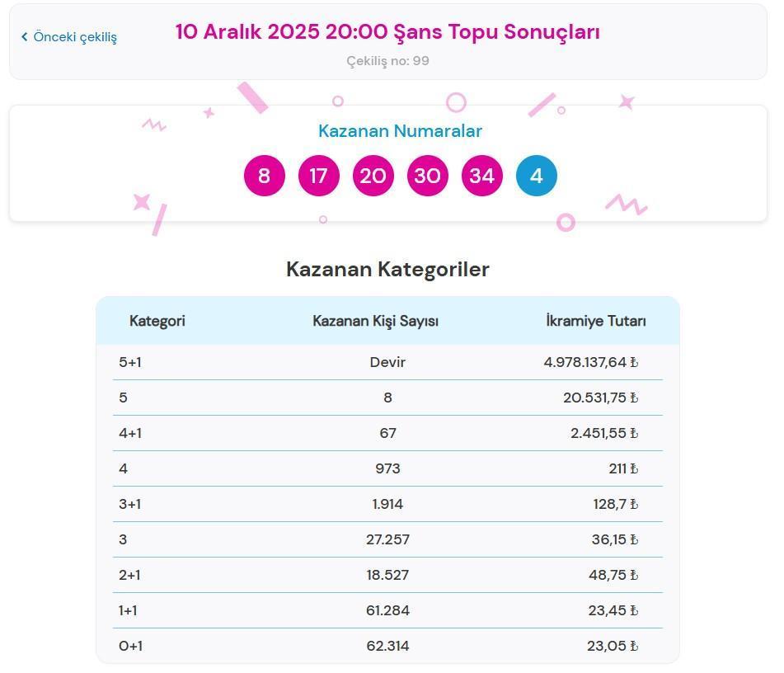Viewport: 784px width, 673px height.
Task: Click the left chevron before Önceki çekiliş
Action: 23,37
